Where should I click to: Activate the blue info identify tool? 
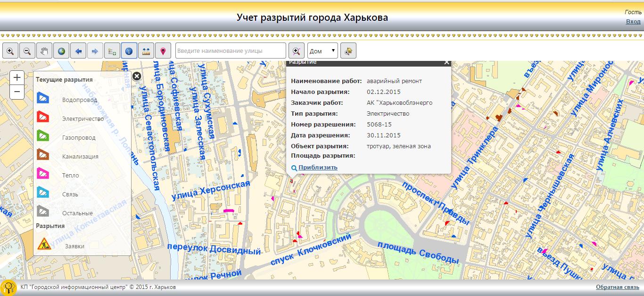click(x=129, y=51)
